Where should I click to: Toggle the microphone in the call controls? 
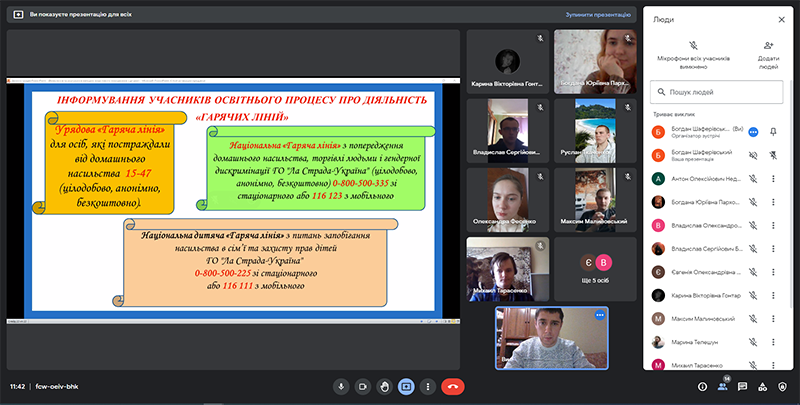click(341, 387)
